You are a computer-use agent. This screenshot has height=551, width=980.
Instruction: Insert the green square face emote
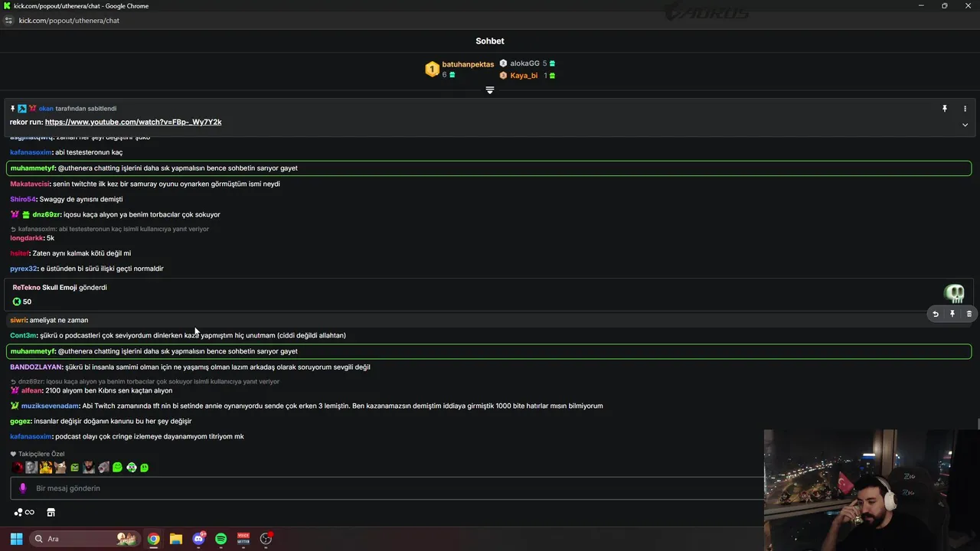(75, 468)
